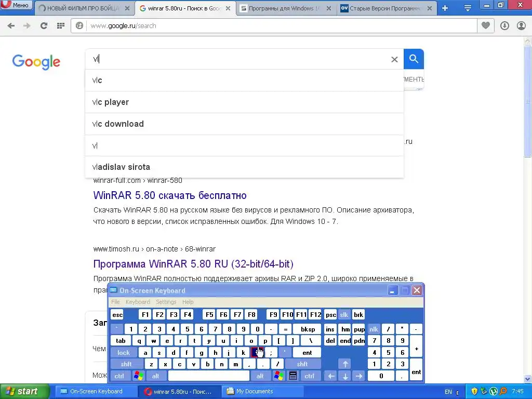Click the bksp key on the on-screen keyboard
The height and width of the screenshot is (399, 532).
tap(308, 329)
